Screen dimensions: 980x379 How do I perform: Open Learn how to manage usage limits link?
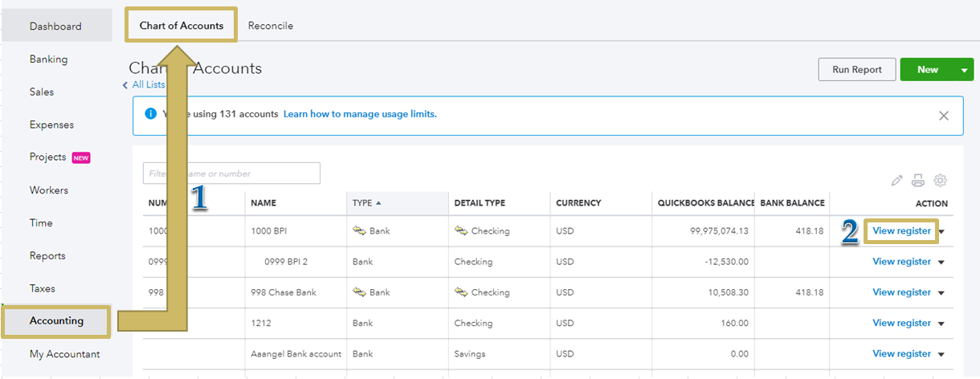[x=360, y=114]
